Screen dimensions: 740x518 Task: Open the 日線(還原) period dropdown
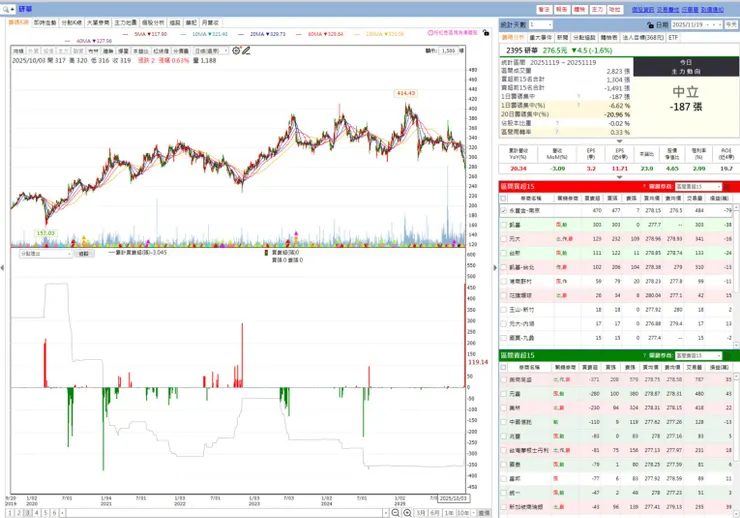pos(211,51)
